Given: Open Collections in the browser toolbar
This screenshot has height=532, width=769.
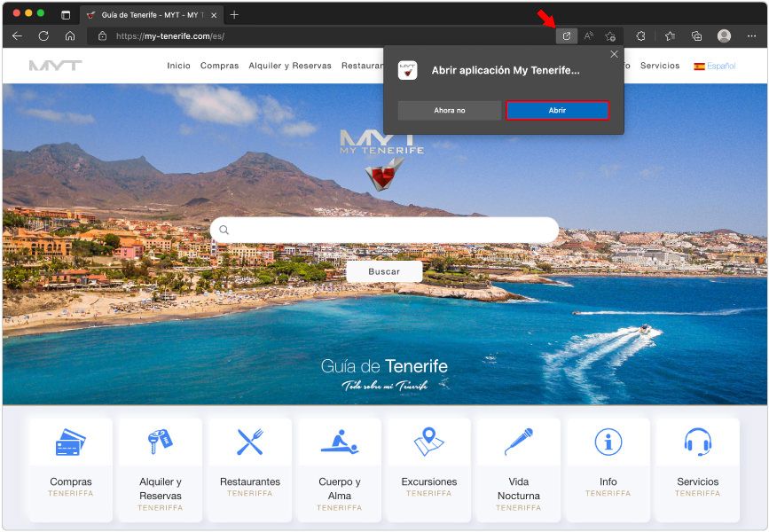Looking at the screenshot, I should (x=695, y=36).
